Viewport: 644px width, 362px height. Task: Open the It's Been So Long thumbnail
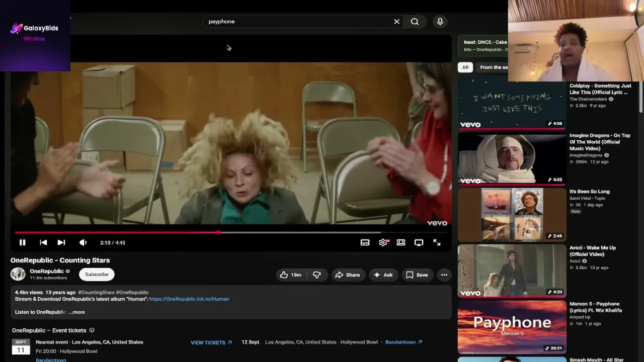coord(512,215)
